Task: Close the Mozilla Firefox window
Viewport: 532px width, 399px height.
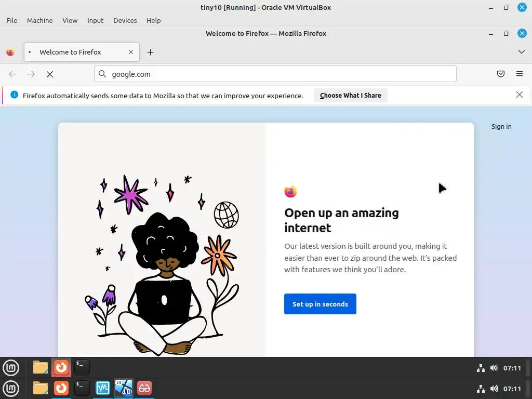Action: point(522,33)
